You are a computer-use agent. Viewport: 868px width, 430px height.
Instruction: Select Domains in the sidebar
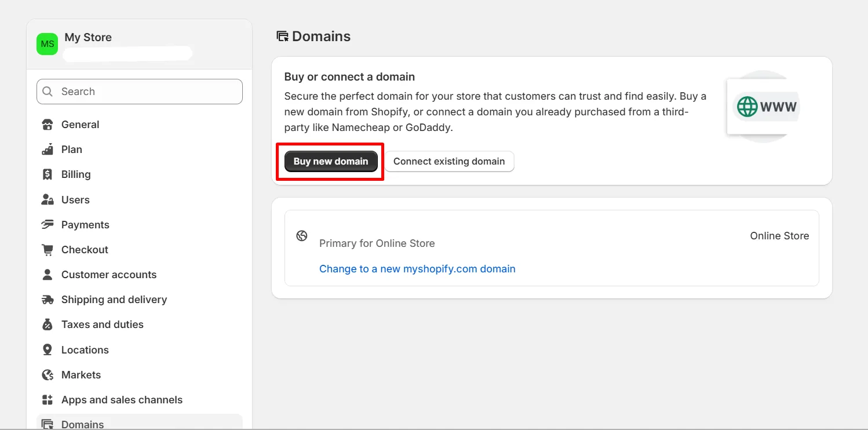pos(140,422)
